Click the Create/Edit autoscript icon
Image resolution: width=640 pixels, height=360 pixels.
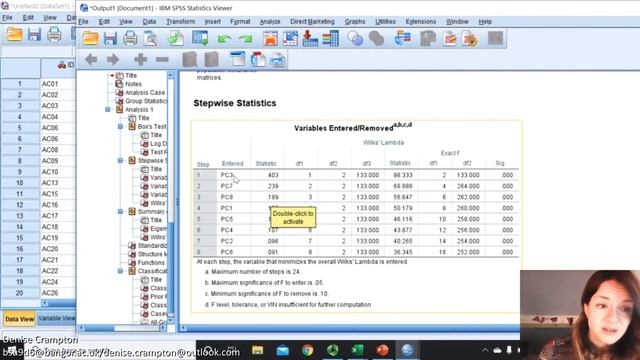click(x=470, y=39)
